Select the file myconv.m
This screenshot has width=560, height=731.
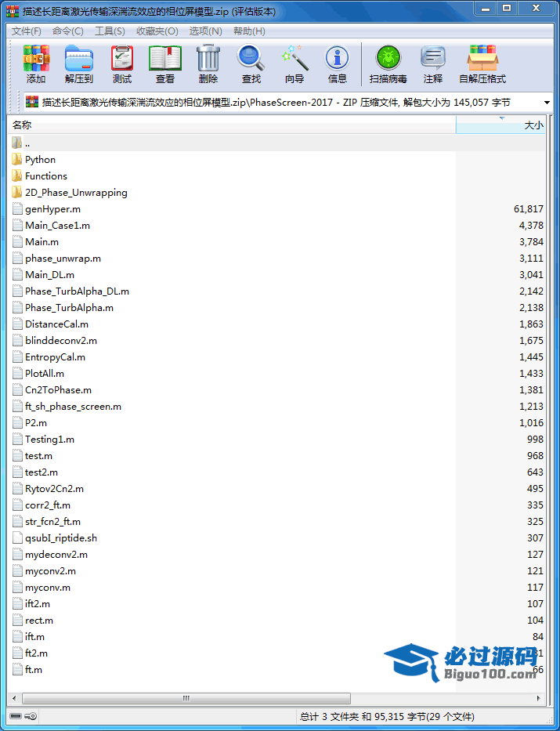click(x=48, y=588)
